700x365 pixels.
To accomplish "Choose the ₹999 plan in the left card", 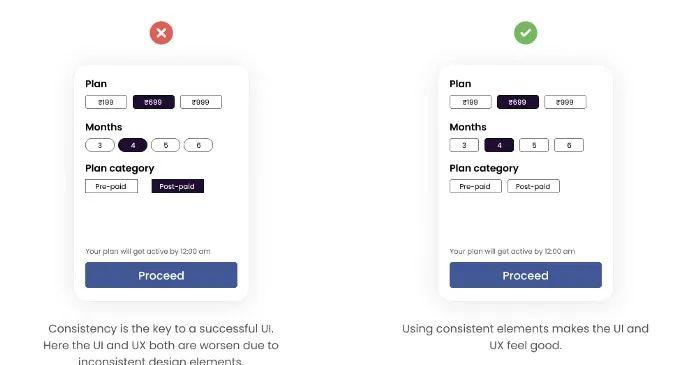I will [201, 102].
